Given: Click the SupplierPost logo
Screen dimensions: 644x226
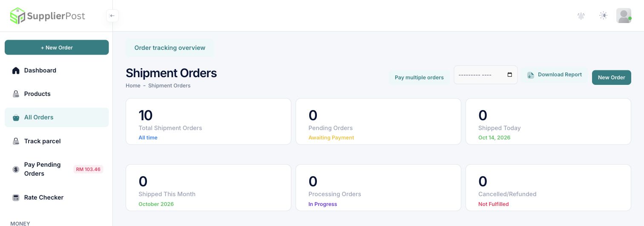Looking at the screenshot, I should 47,16.
